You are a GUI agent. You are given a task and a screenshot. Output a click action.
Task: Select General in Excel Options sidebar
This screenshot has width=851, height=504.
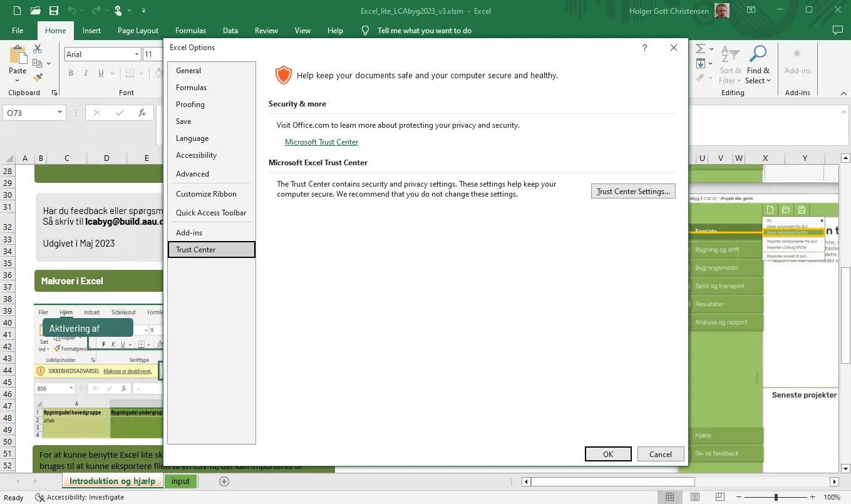pos(212,71)
